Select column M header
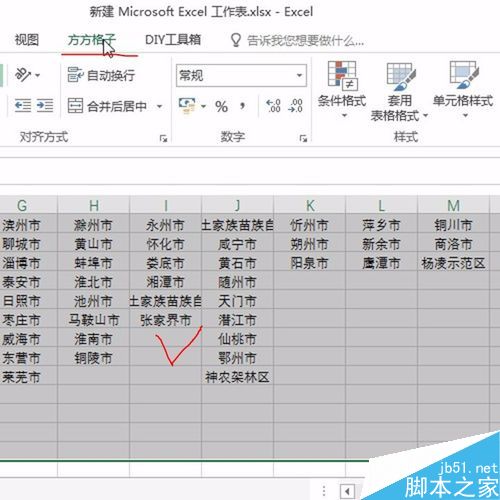 [x=454, y=205]
